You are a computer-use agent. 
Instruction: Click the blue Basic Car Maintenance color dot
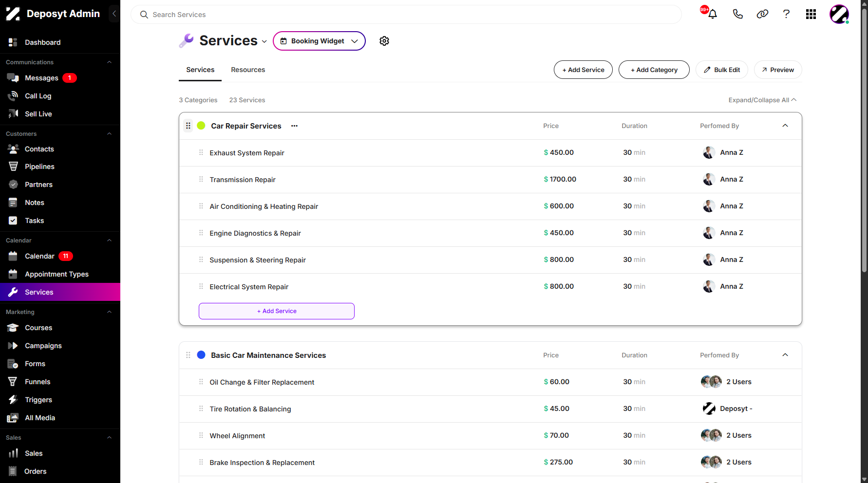point(201,355)
